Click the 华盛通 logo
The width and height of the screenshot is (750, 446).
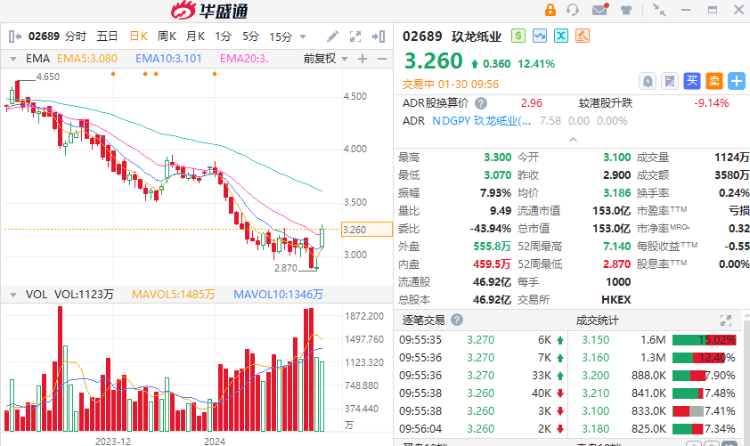click(210, 11)
